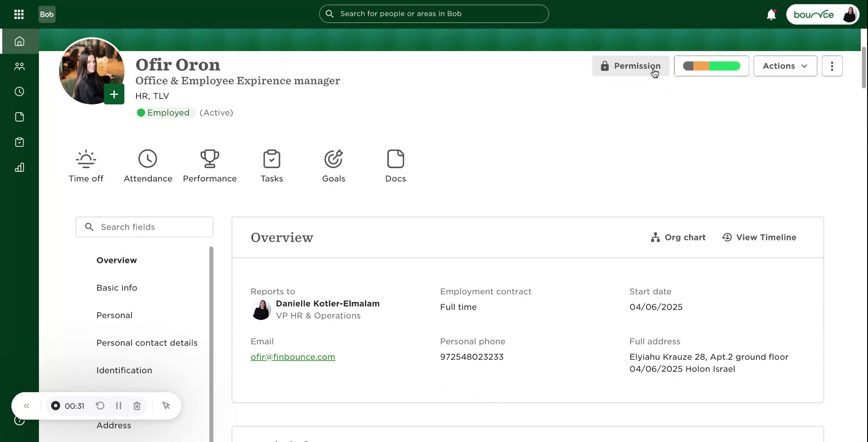Select the Home icon in sidebar

tap(19, 41)
